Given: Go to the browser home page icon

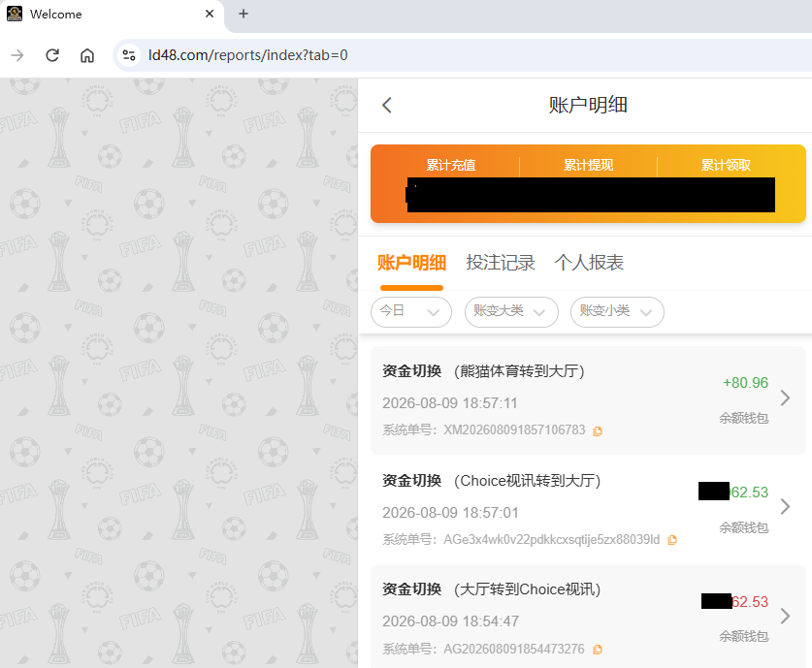Looking at the screenshot, I should [x=87, y=55].
